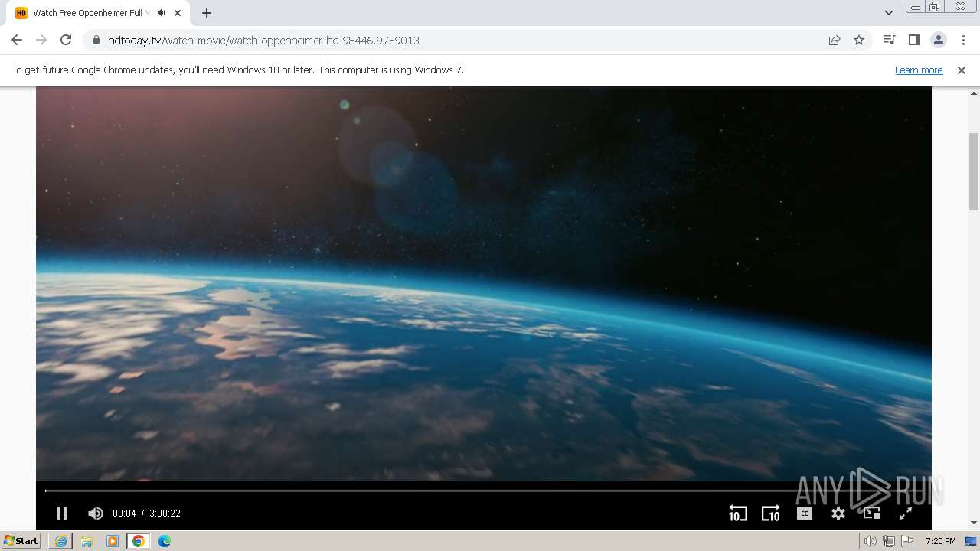
Task: View site security lock information
Action: tap(96, 41)
